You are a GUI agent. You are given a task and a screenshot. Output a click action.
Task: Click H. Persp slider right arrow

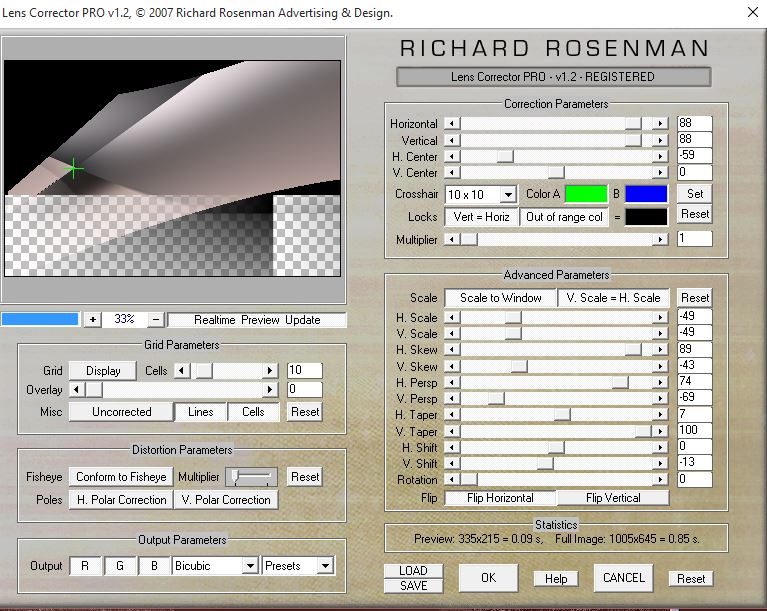(660, 383)
